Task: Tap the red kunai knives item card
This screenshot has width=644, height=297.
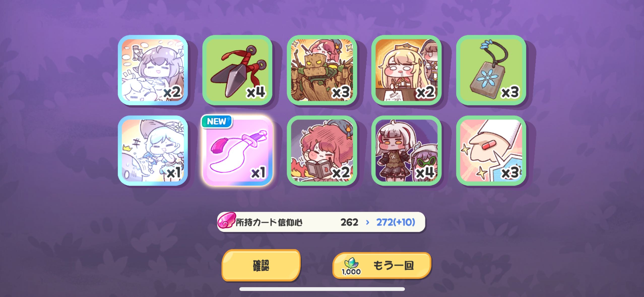Action: pos(237,70)
